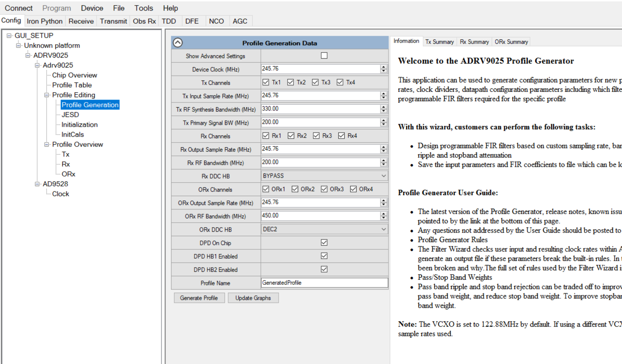Toggle Tx4 channel checkbox

click(x=340, y=82)
